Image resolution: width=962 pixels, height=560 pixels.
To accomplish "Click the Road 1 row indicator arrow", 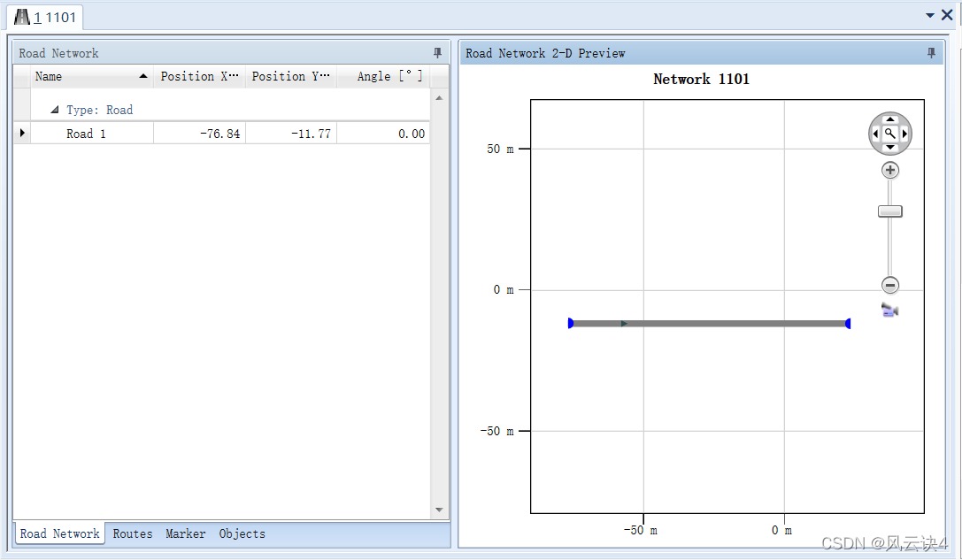I will [23, 133].
